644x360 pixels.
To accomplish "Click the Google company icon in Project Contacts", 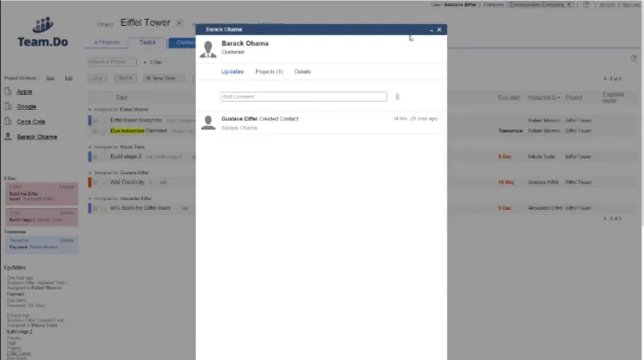I will (x=8, y=106).
